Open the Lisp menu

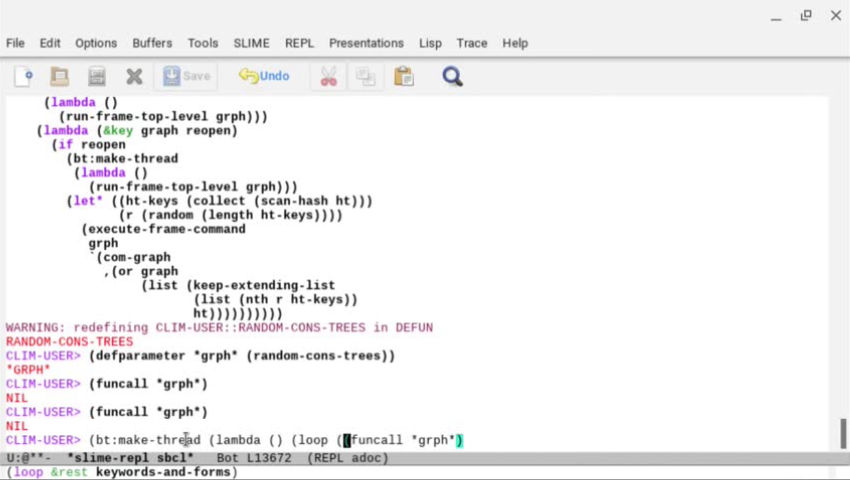click(430, 43)
